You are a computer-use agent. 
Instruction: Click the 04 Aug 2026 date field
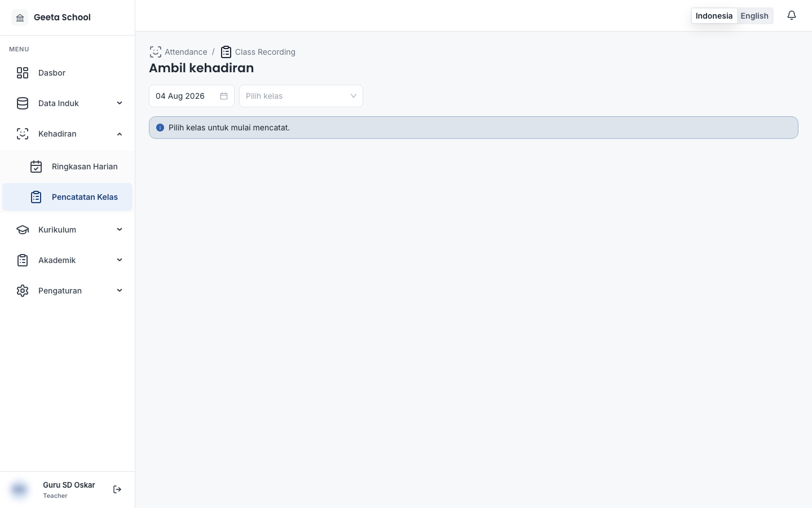pyautogui.click(x=192, y=96)
